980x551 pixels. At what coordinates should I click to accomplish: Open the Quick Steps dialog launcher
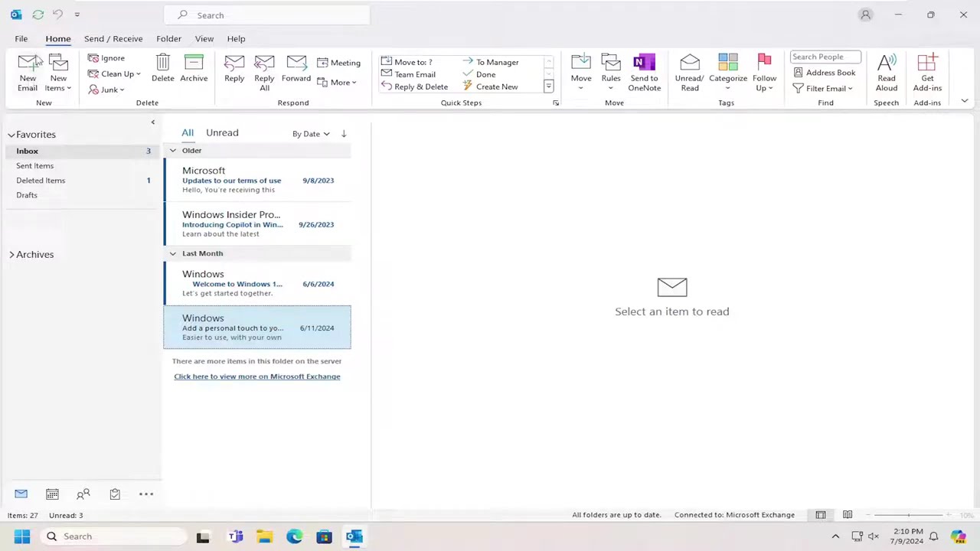(555, 103)
